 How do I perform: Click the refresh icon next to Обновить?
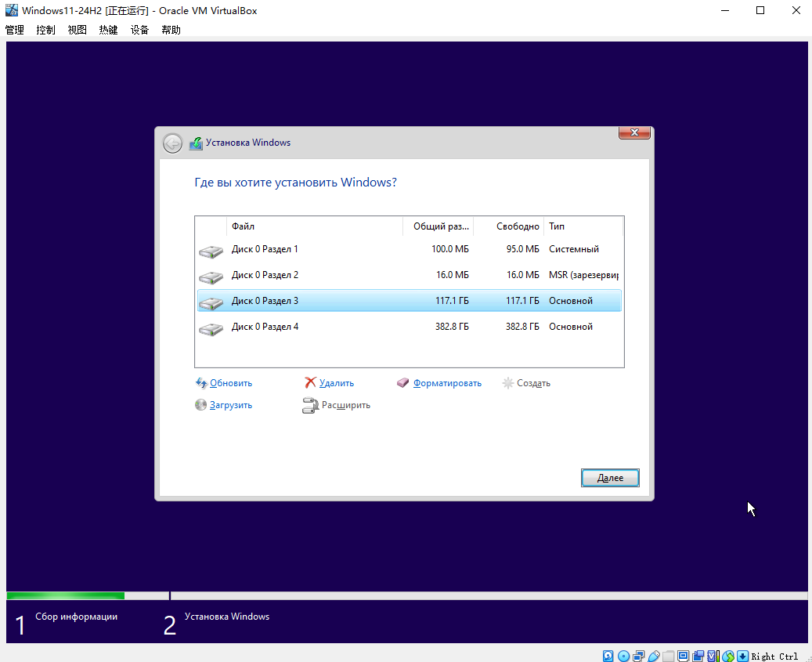coord(201,383)
